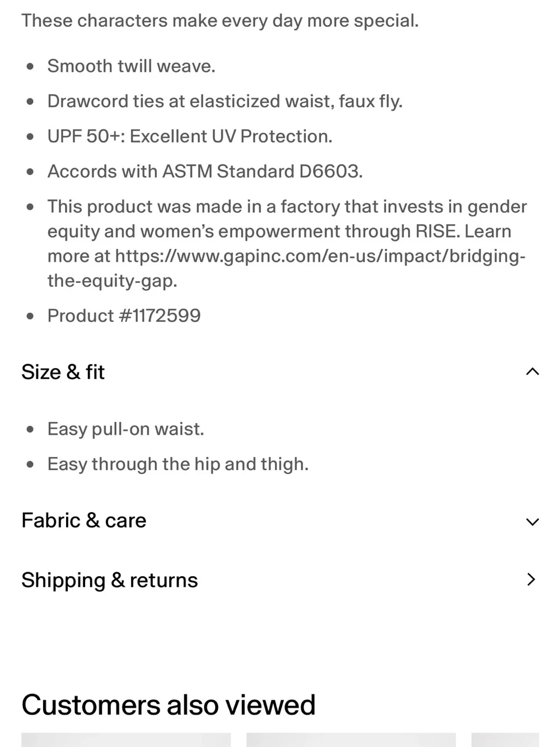Click Easy through the hip and thigh
The image size is (560, 747).
(178, 464)
